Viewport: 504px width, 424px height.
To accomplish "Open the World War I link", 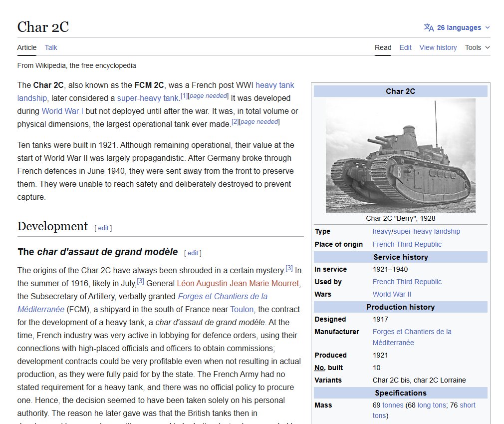I will pyautogui.click(x=62, y=111).
